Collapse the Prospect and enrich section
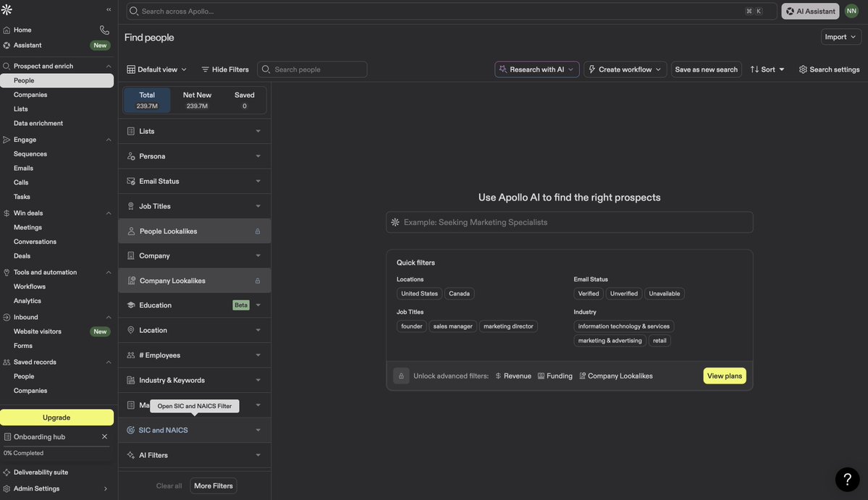 tap(109, 67)
